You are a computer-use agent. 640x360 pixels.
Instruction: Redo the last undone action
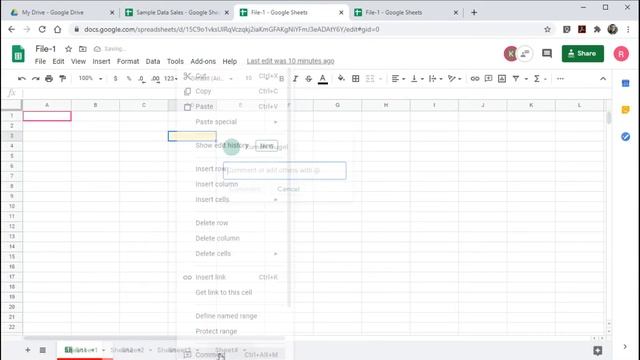coord(36,78)
